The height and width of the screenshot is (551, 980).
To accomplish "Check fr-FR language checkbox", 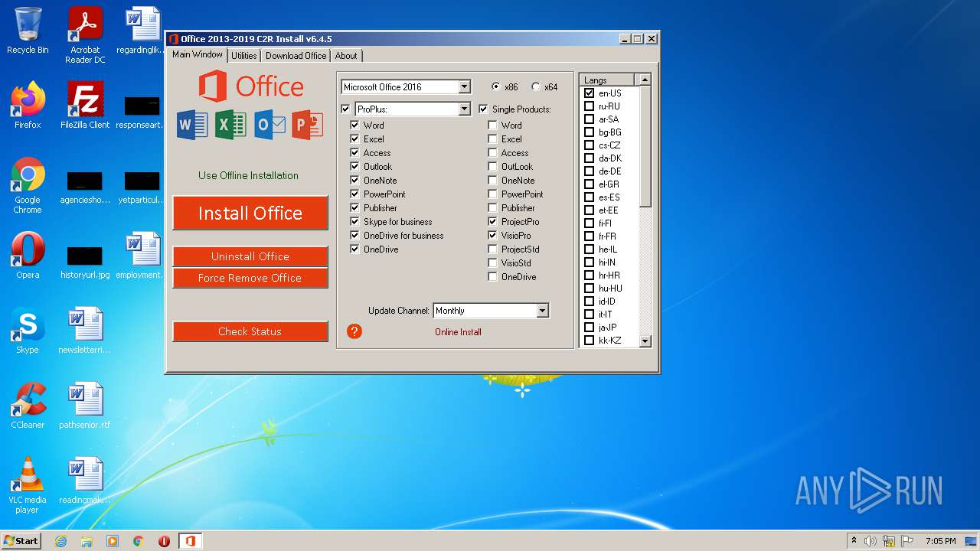I will 589,236.
